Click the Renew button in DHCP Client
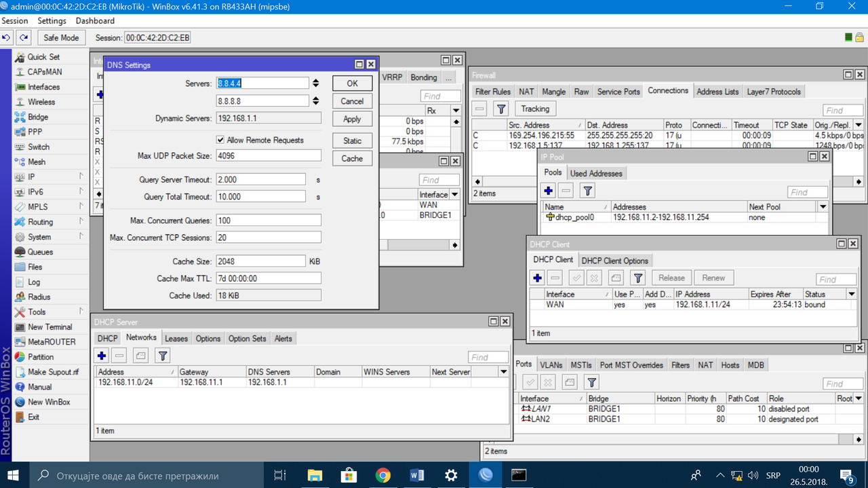The width and height of the screenshot is (868, 488). pyautogui.click(x=713, y=278)
